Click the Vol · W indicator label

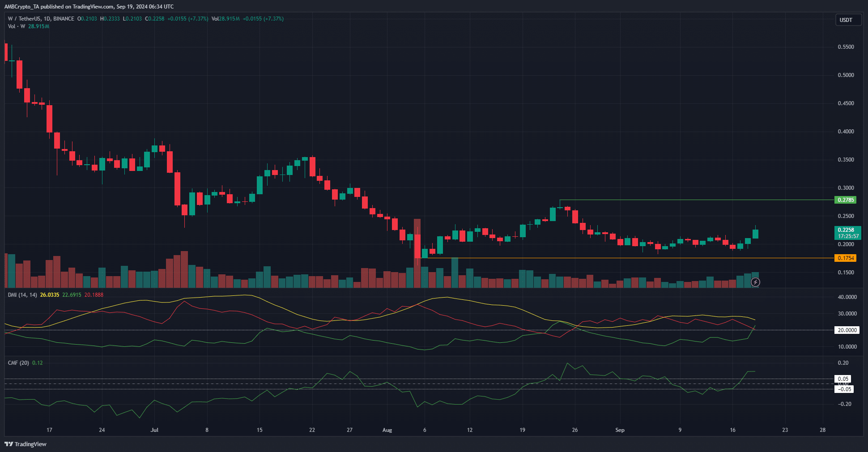coord(17,26)
